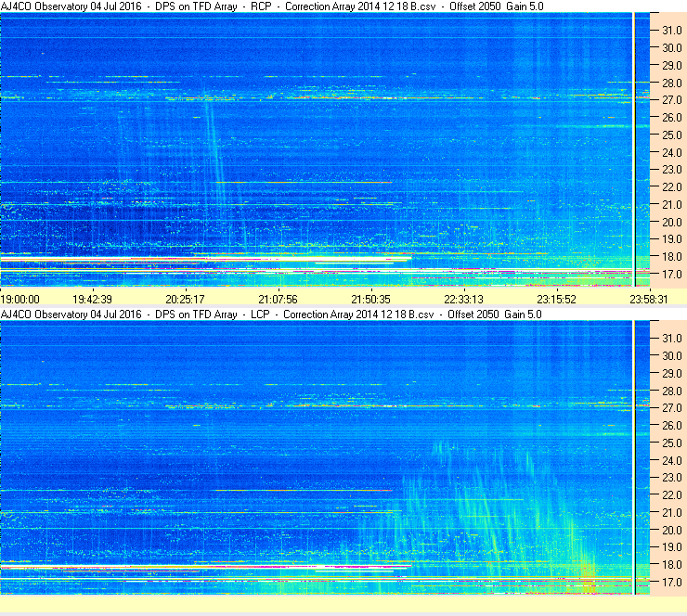This screenshot has width=687, height=616.
Task: Select the 23:58:31 time axis label
Action: (x=649, y=300)
